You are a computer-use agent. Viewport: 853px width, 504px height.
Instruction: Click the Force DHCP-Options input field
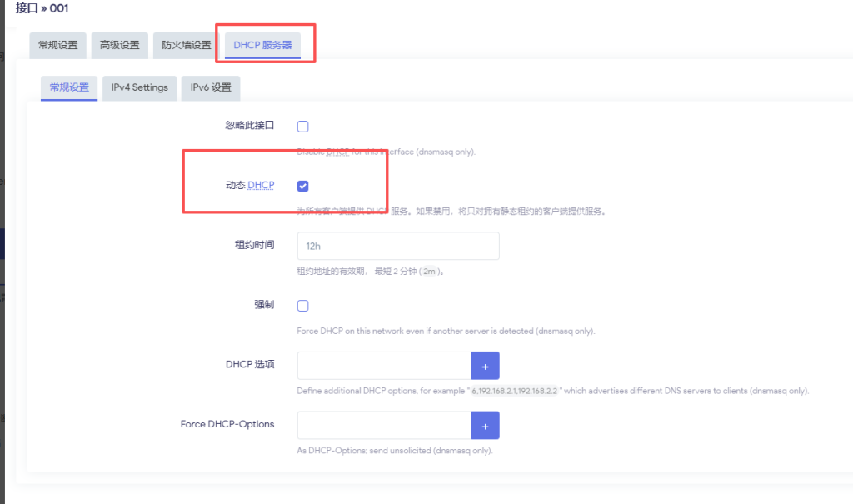pyautogui.click(x=383, y=424)
